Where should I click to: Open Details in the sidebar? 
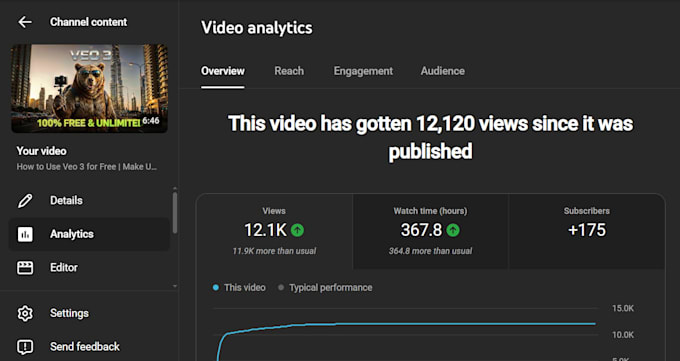pyautogui.click(x=89, y=200)
